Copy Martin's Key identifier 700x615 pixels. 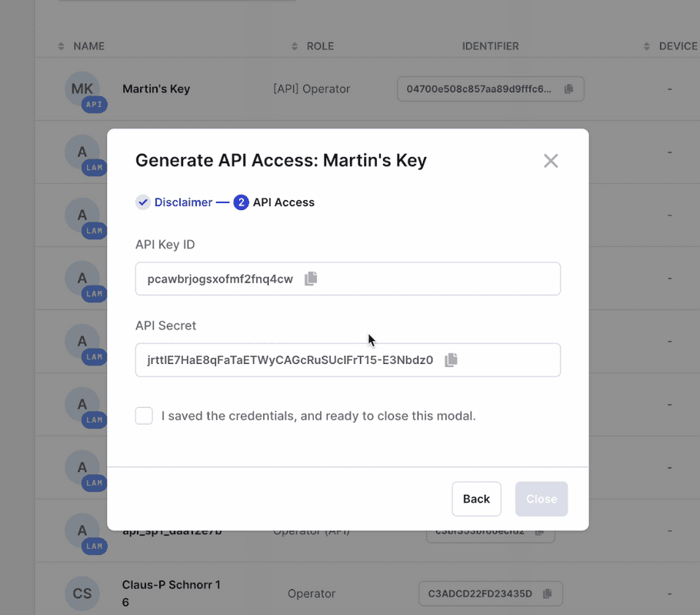click(568, 89)
